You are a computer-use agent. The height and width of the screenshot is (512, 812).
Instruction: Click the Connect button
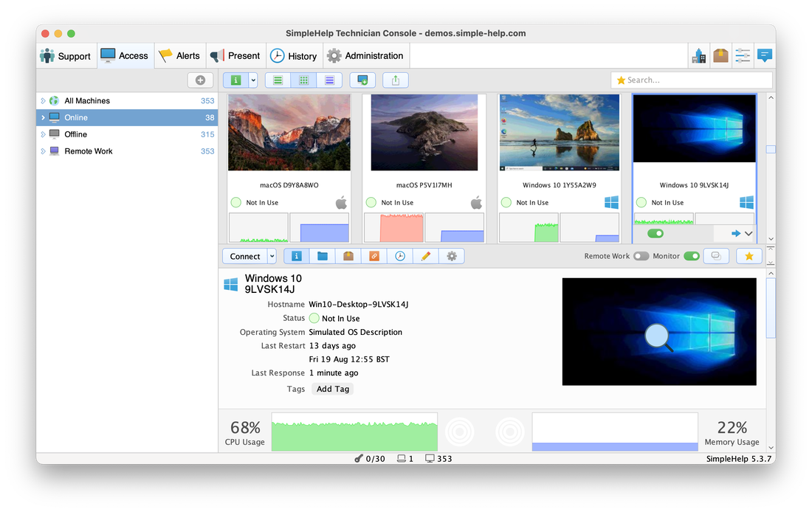[245, 256]
